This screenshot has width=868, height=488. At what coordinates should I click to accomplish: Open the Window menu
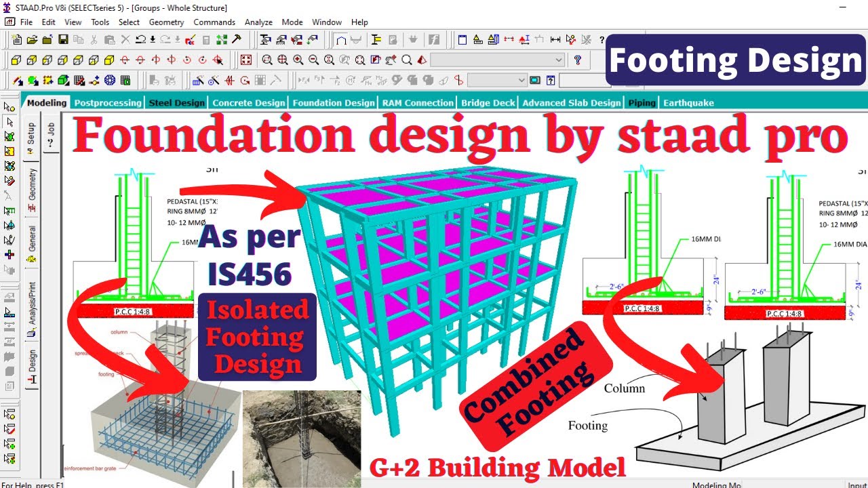(x=327, y=22)
